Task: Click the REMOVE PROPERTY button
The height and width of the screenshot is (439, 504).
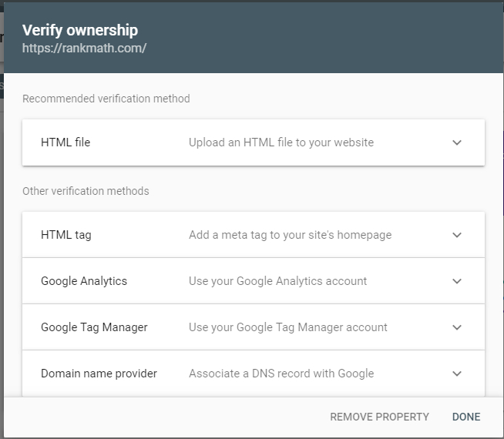Action: pyautogui.click(x=379, y=417)
